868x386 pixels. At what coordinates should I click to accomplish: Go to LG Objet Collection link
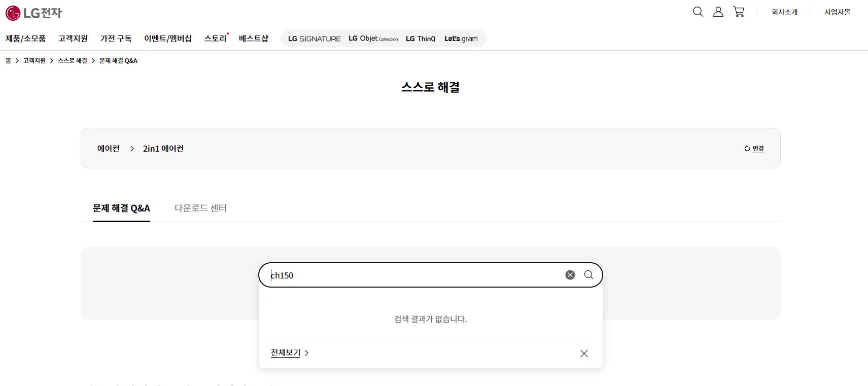pyautogui.click(x=373, y=39)
